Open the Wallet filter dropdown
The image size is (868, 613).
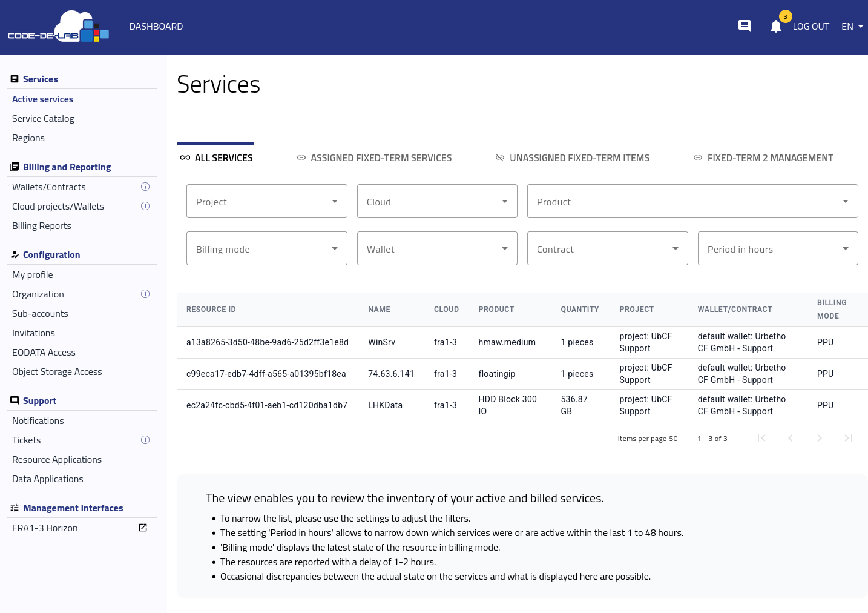click(x=437, y=248)
